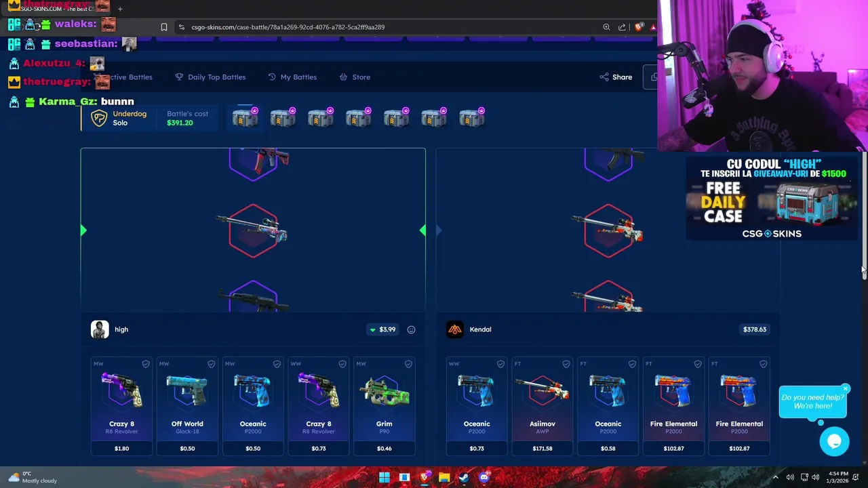Open Discord from the taskbar
This screenshot has height=488, width=868.
click(x=484, y=478)
